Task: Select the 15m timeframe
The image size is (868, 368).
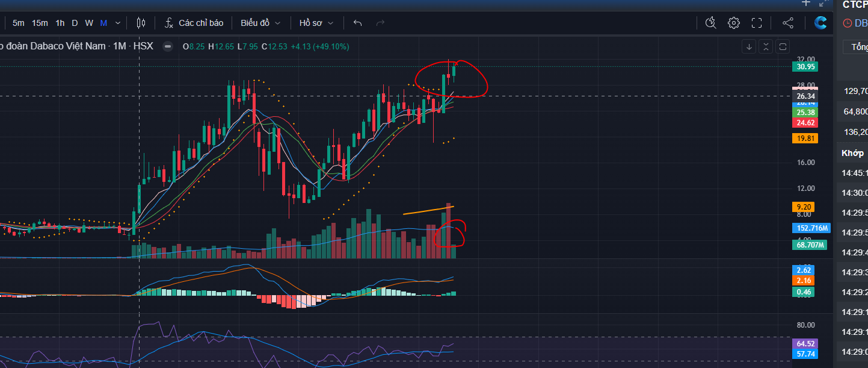Action: (40, 23)
